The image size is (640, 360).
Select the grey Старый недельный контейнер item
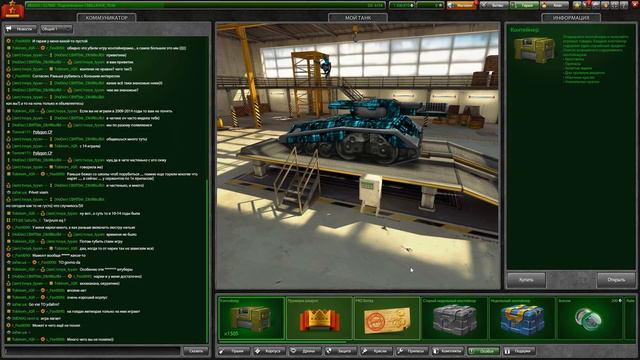[x=455, y=318]
